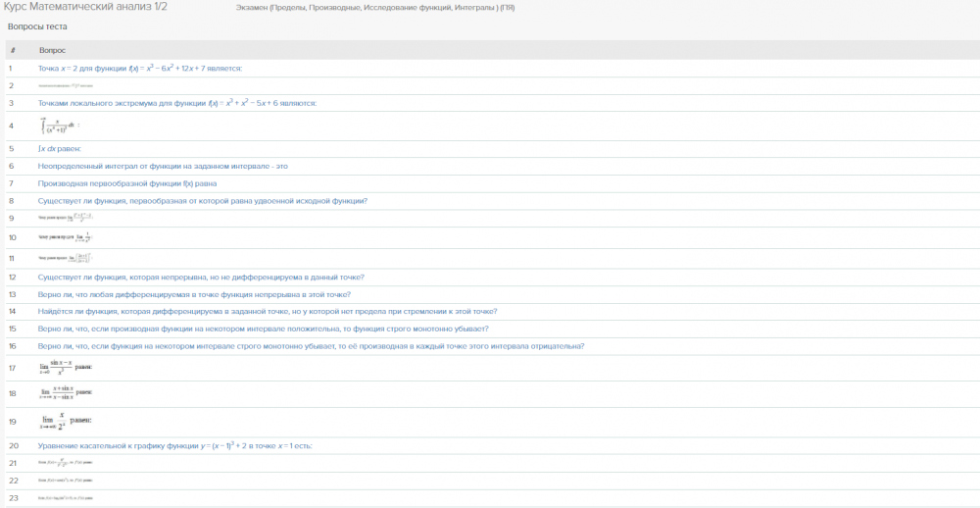The image size is (980, 508).
Task: Open question 14 starting with 'Найдётся ли функция'
Action: coord(268,312)
